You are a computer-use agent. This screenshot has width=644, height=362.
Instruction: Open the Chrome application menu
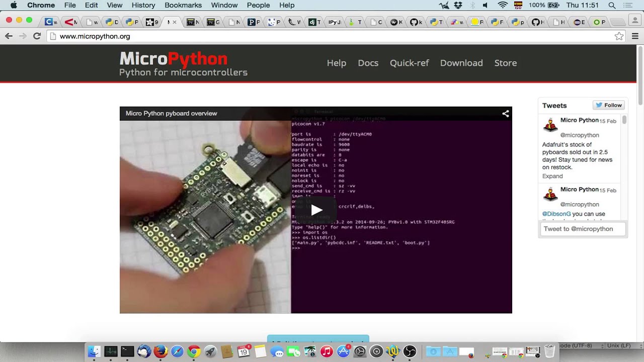(41, 5)
